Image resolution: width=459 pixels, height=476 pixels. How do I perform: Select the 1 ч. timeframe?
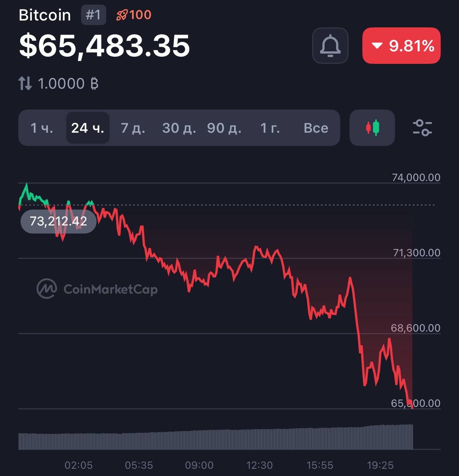coord(42,128)
